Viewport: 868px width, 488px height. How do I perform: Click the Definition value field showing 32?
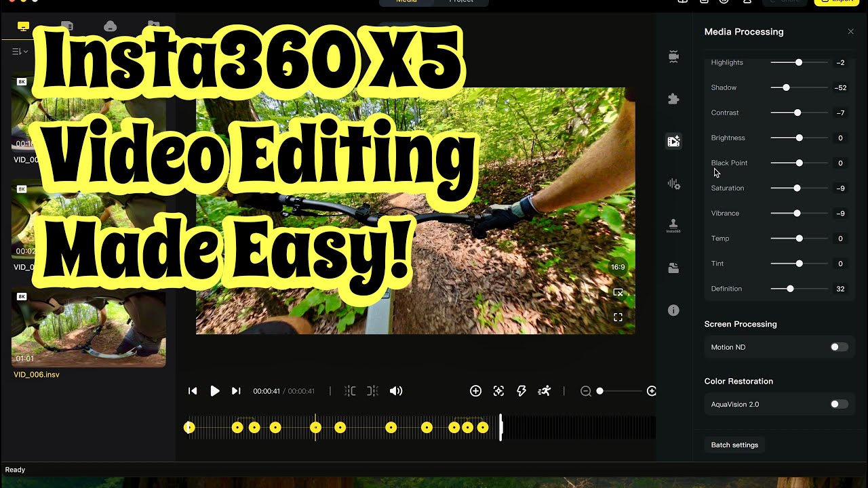click(x=840, y=289)
